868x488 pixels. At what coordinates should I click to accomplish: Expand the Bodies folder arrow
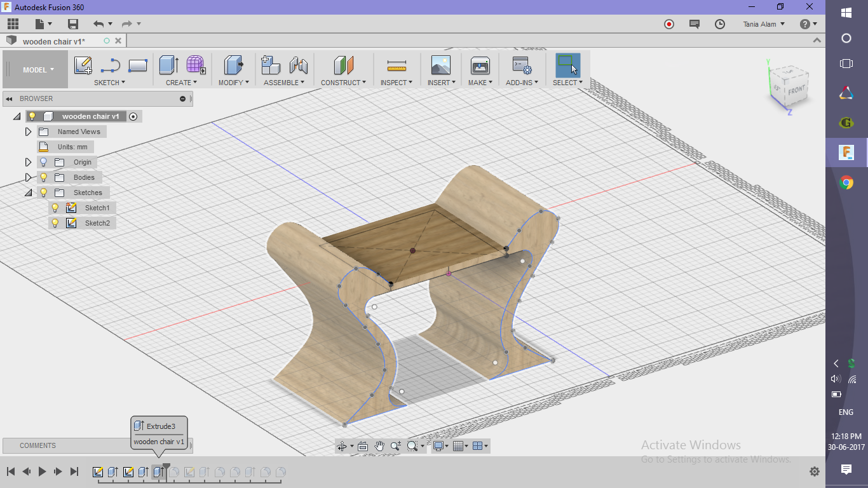(x=28, y=177)
